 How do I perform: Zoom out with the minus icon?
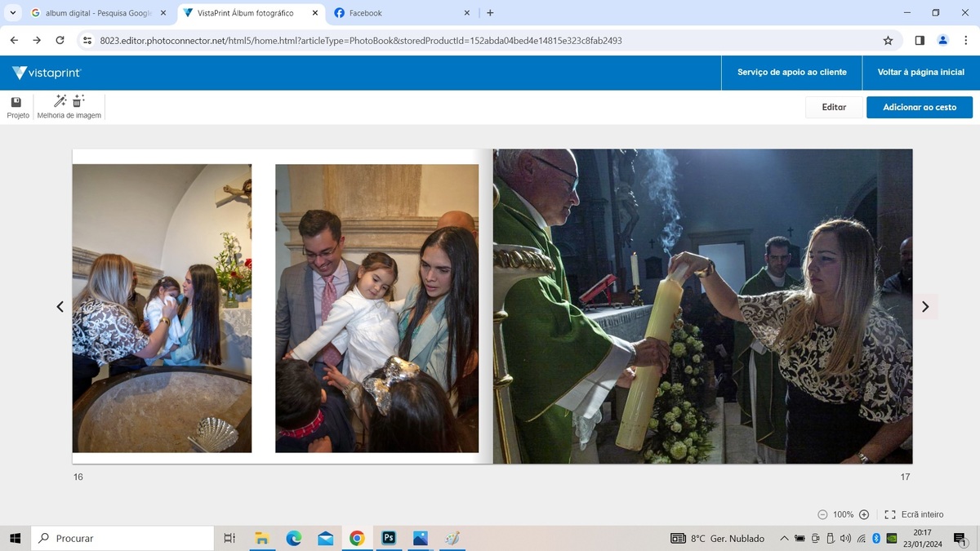coord(822,515)
